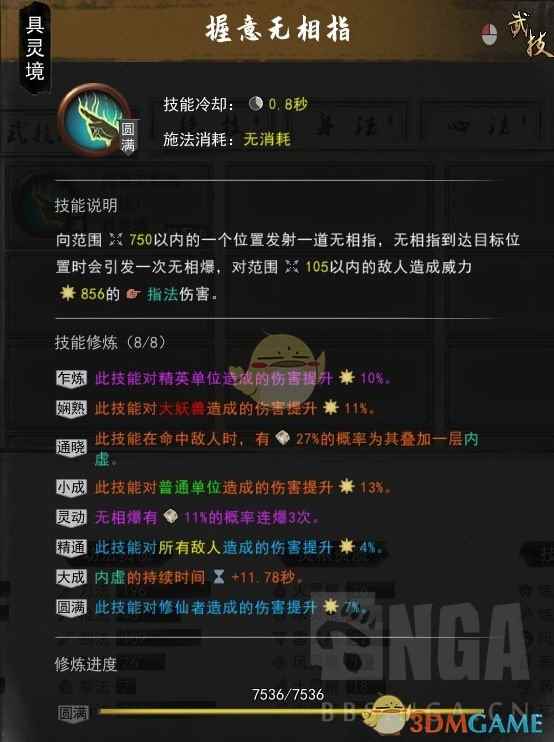The height and width of the screenshot is (742, 554).
Task: Select the 娴熟 cultivation tier tag
Action: coord(71,408)
